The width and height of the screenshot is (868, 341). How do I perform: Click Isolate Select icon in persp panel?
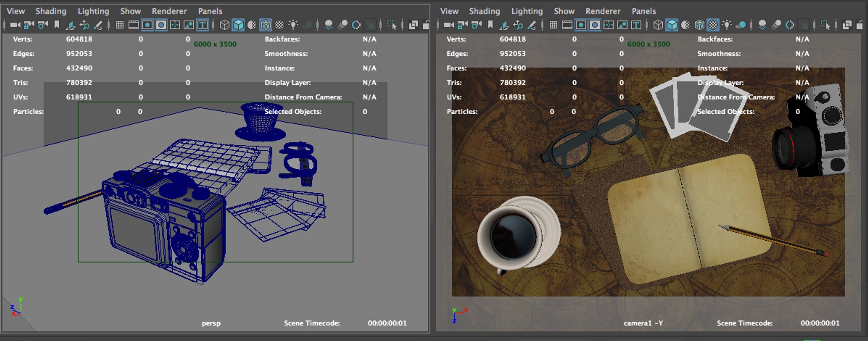(x=392, y=25)
